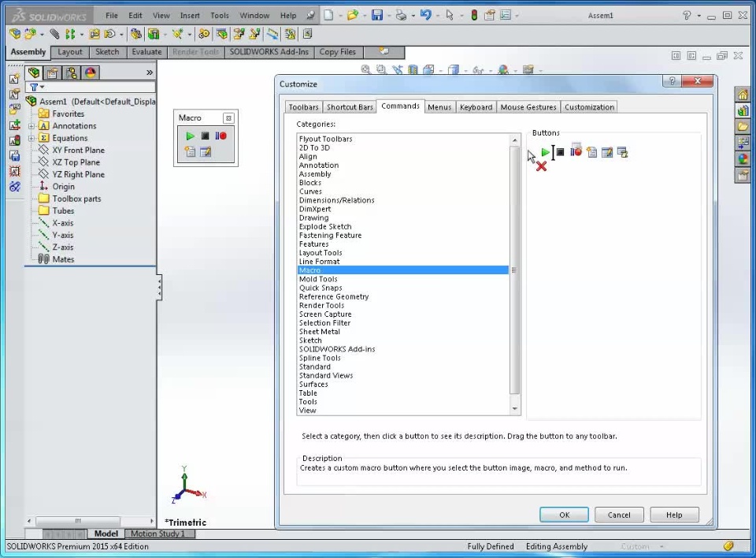The height and width of the screenshot is (558, 756).
Task: Select the Reference Geometry category
Action: [x=403, y=297]
